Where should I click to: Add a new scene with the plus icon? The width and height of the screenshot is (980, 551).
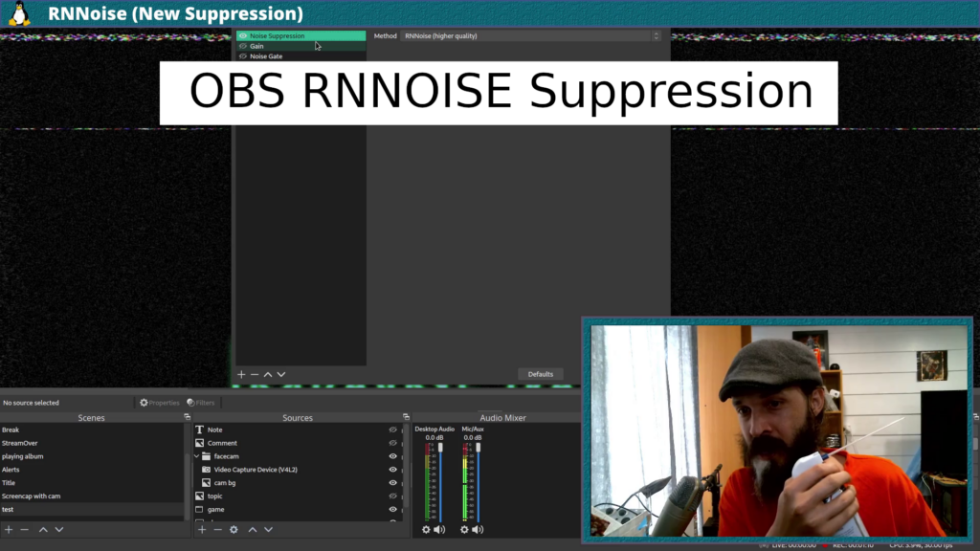[9, 530]
